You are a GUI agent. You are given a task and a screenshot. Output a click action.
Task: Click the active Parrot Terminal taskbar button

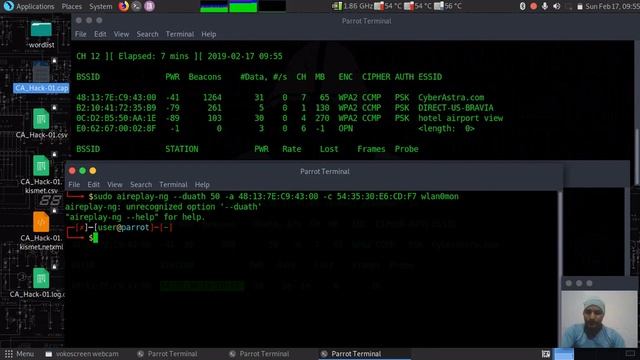(x=363, y=354)
